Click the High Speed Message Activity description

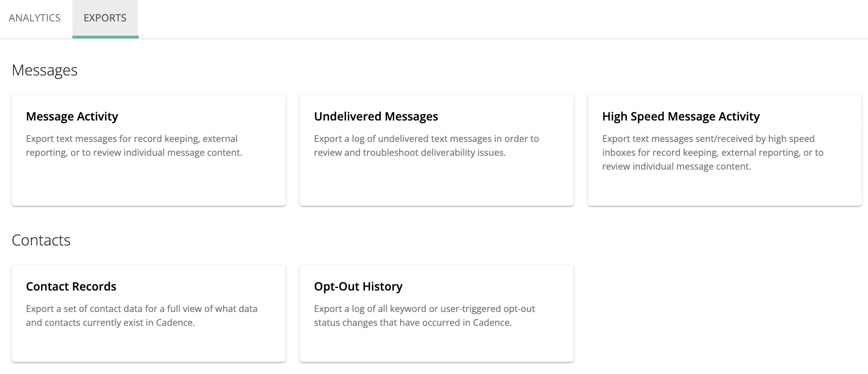[x=713, y=153]
